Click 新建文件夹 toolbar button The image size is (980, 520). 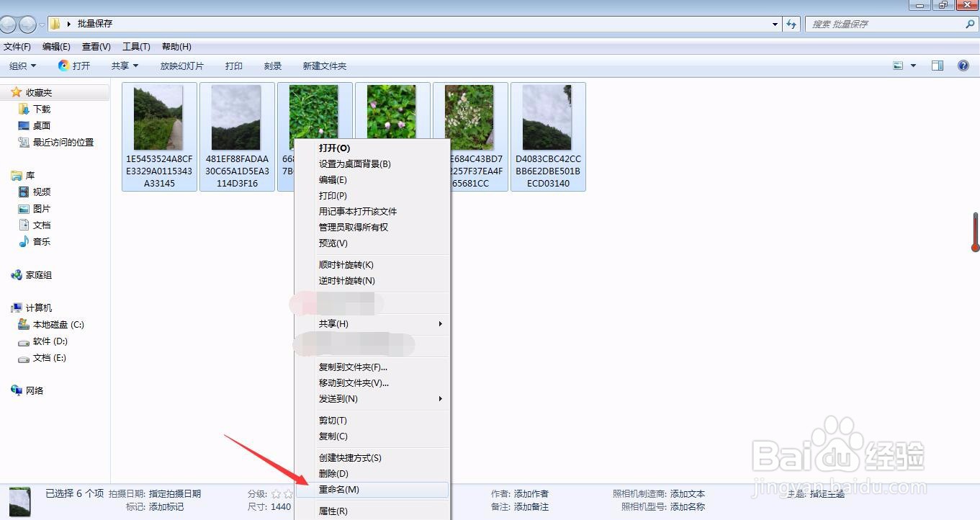[325, 66]
